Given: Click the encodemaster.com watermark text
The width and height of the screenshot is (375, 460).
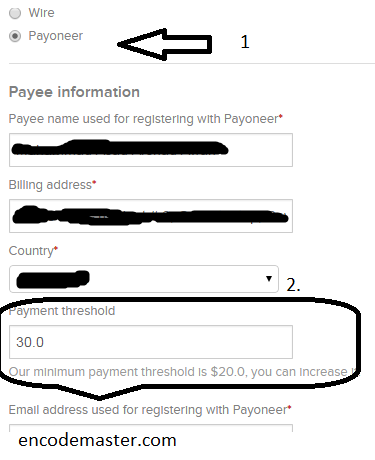Looking at the screenshot, I should click(x=97, y=440).
